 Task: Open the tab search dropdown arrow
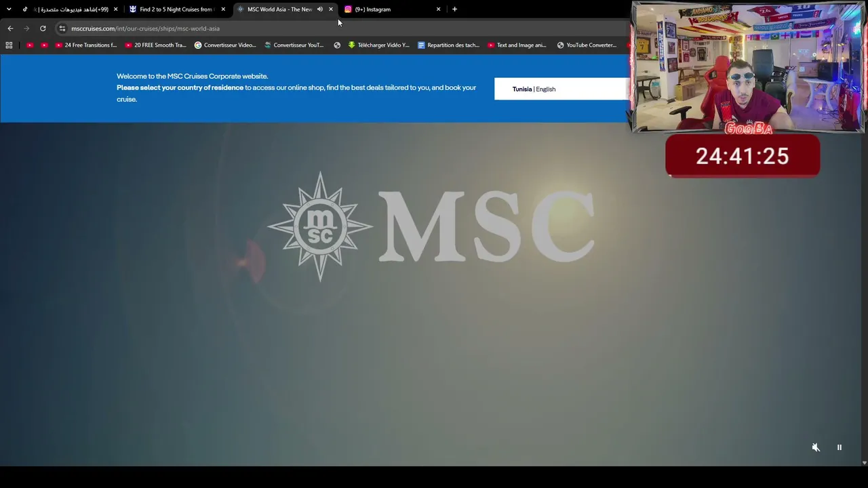click(9, 9)
